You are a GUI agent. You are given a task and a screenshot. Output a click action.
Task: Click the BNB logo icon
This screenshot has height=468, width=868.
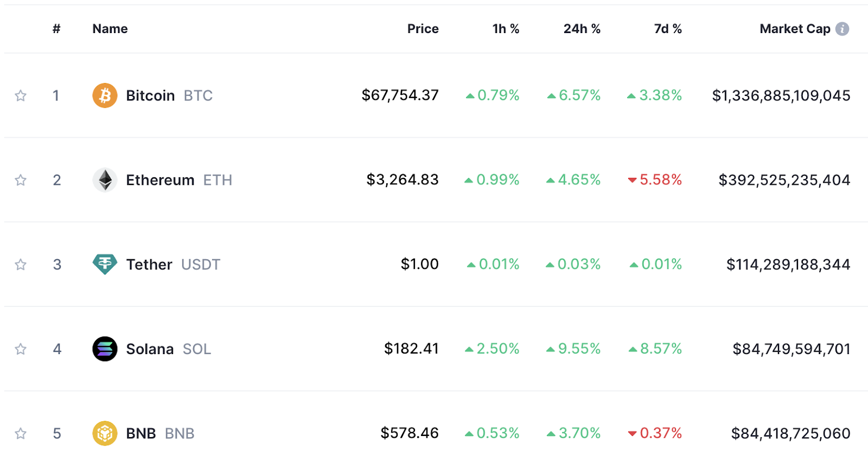[105, 433]
